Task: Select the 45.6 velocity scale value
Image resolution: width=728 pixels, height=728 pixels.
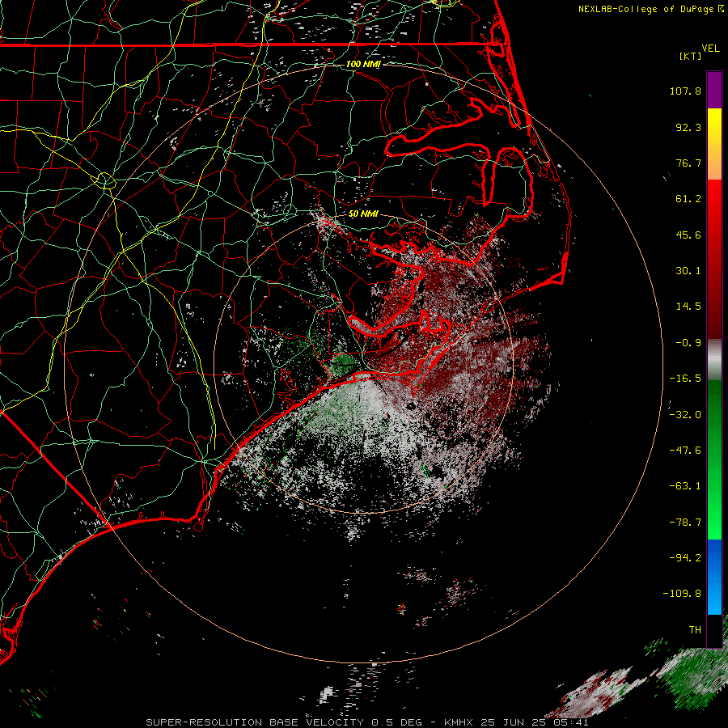Action: tap(688, 235)
